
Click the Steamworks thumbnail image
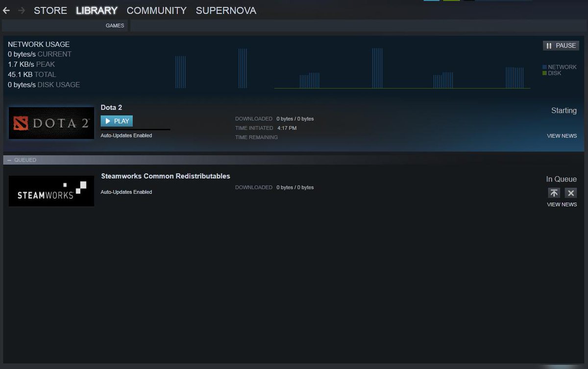pos(51,191)
